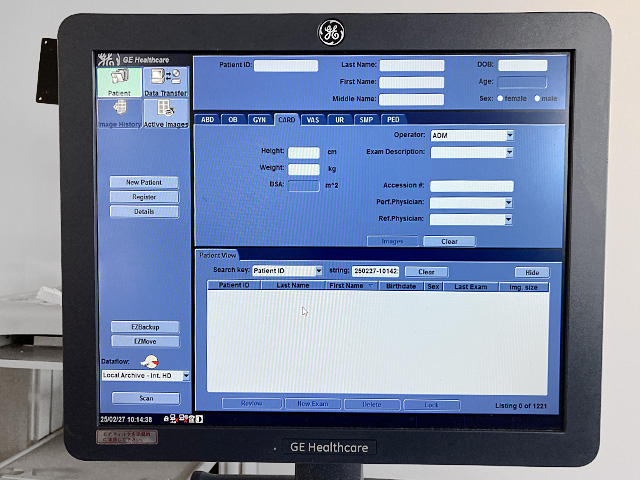Switch to the VAS tab
640x480 pixels.
point(313,120)
